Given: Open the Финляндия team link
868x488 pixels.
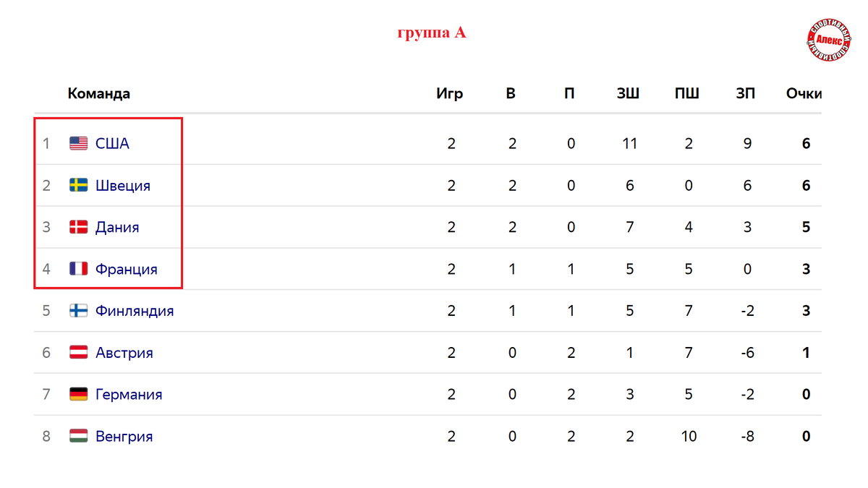Looking at the screenshot, I should [x=135, y=311].
